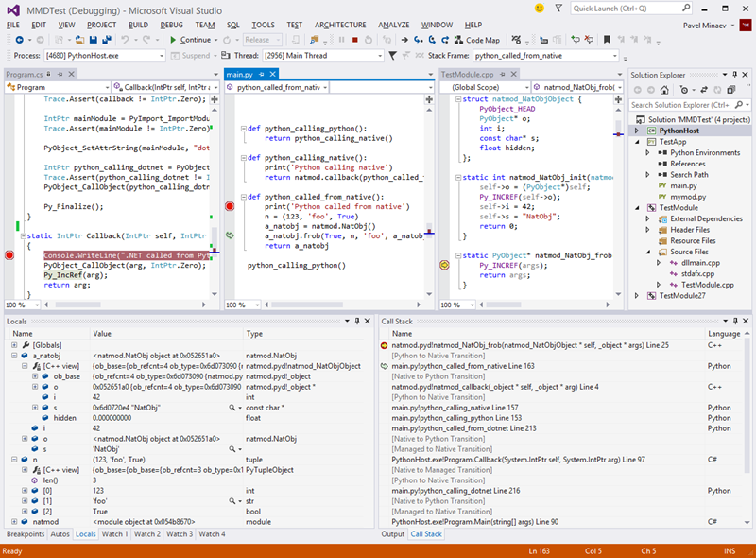Pause execution with Break All icon
This screenshot has height=558, width=756.
click(x=339, y=40)
